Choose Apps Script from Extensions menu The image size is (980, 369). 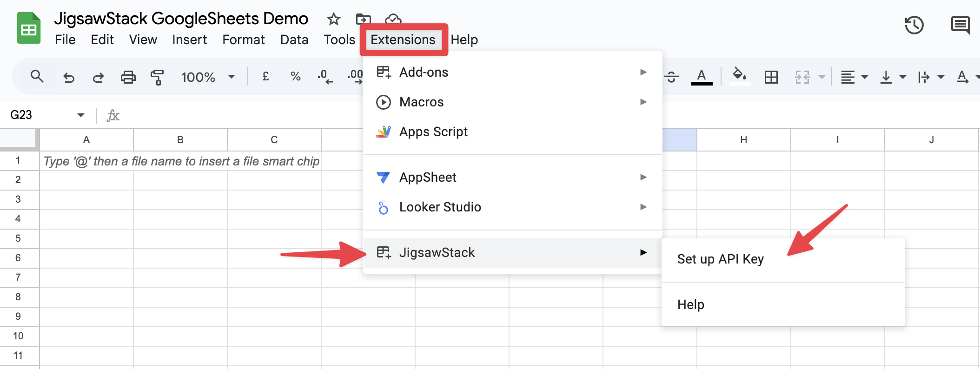[512, 132]
